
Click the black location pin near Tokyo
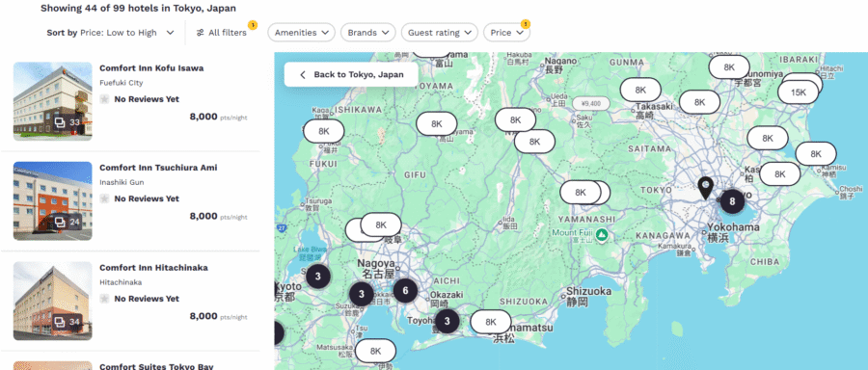click(705, 188)
